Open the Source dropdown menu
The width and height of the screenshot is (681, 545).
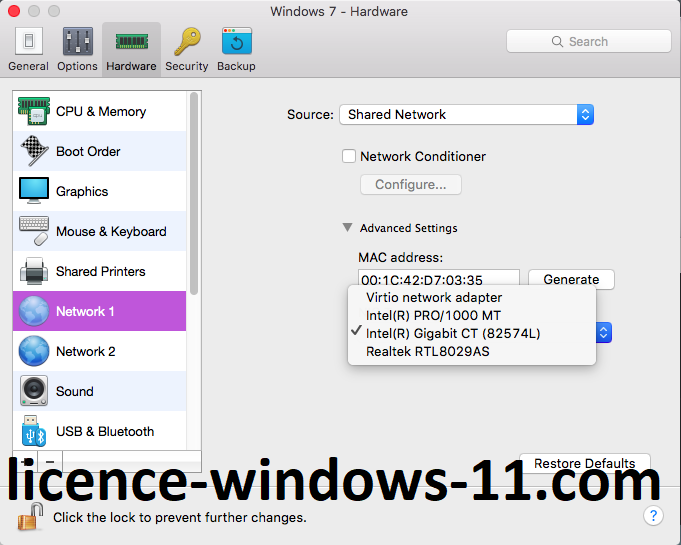tap(466, 114)
